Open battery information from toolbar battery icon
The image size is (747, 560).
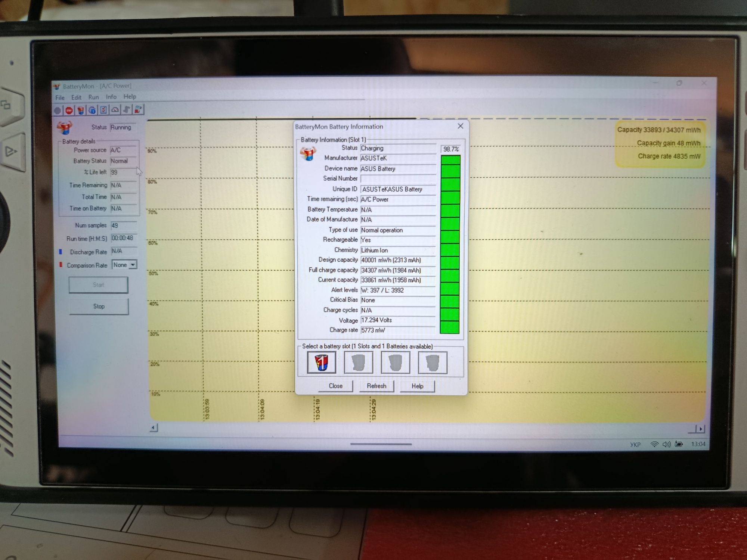coord(81,110)
